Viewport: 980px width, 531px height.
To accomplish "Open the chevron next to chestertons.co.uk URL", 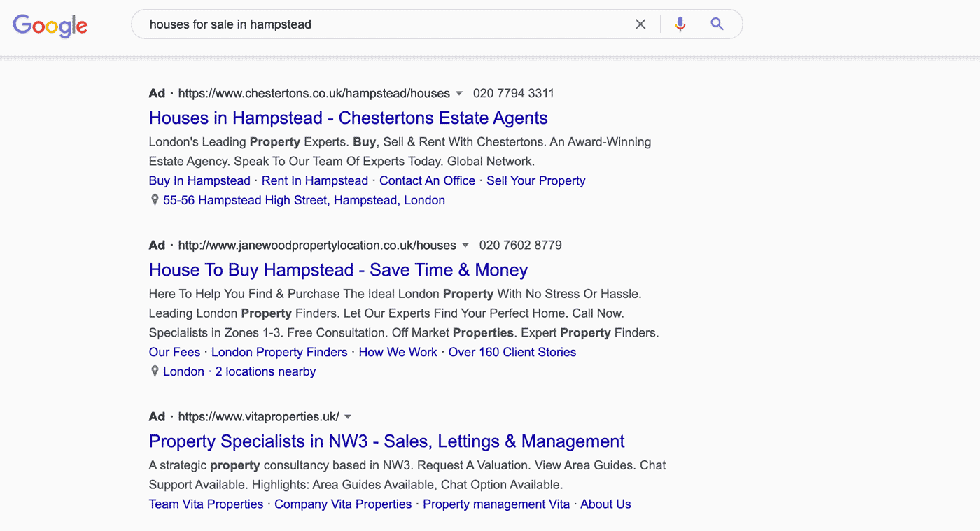I will (460, 93).
